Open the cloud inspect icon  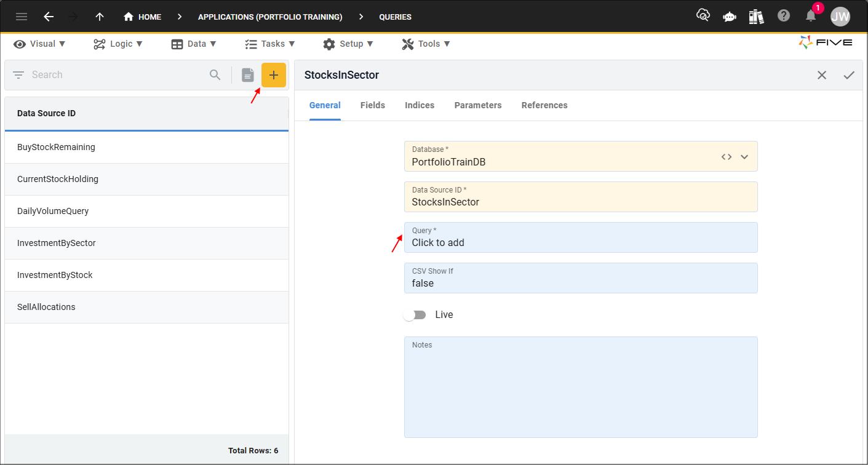tap(703, 16)
